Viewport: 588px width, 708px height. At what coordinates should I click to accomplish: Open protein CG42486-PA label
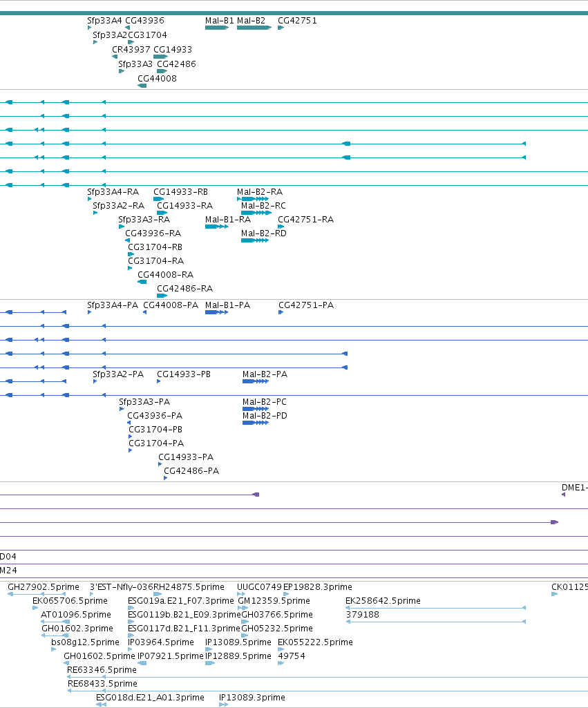tap(191, 471)
